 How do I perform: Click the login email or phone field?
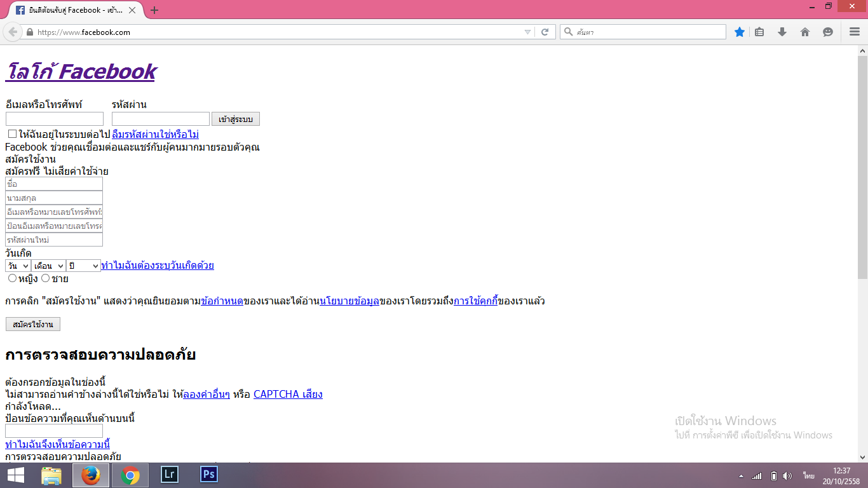[x=55, y=119]
